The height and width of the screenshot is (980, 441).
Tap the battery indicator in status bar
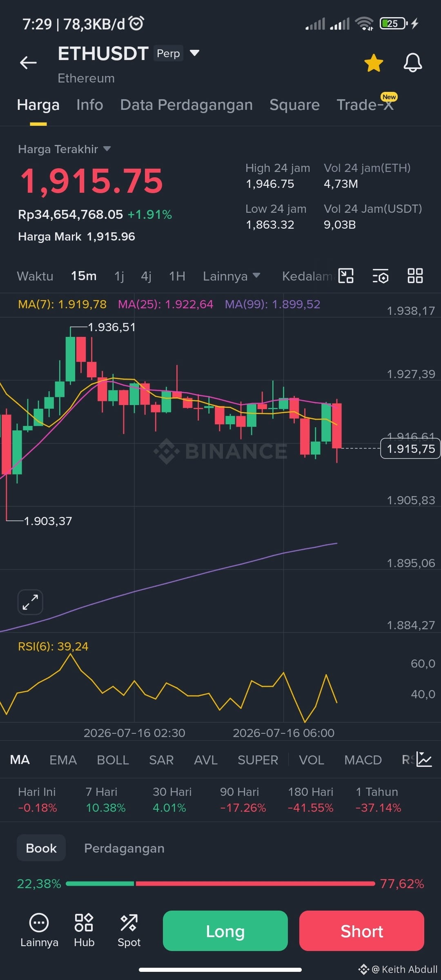[394, 24]
